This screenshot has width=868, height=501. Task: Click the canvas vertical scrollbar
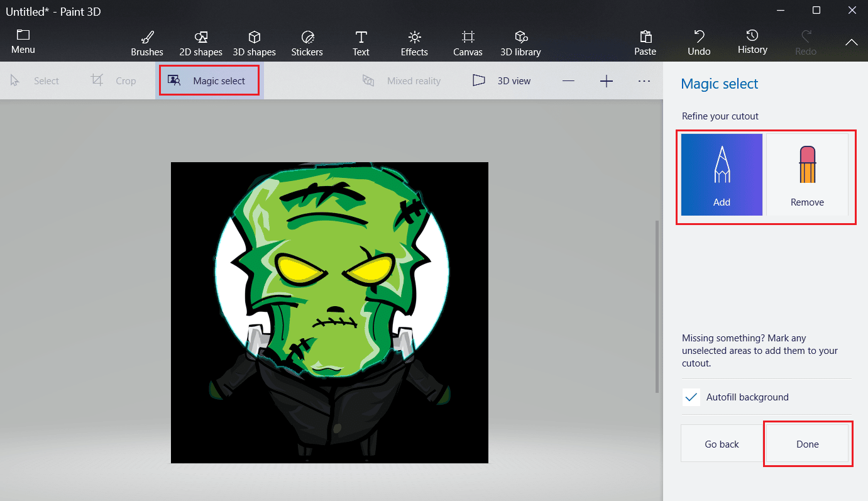[x=657, y=306]
